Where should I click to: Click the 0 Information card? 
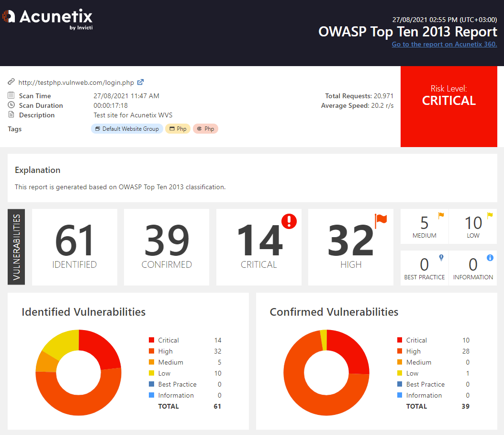[x=473, y=268]
